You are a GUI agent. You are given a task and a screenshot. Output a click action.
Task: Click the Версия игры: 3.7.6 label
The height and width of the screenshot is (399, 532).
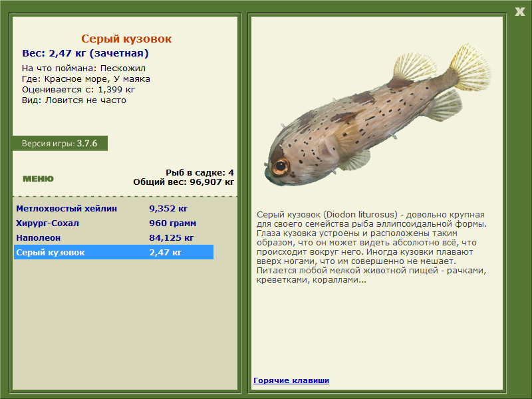pyautogui.click(x=60, y=144)
